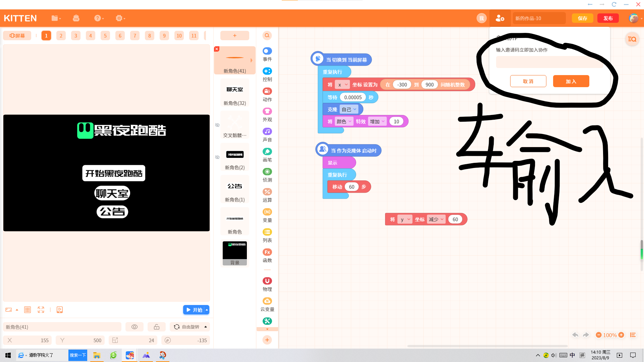This screenshot has height=362, width=644.
Task: Click the 保存 save button
Action: [x=583, y=18]
